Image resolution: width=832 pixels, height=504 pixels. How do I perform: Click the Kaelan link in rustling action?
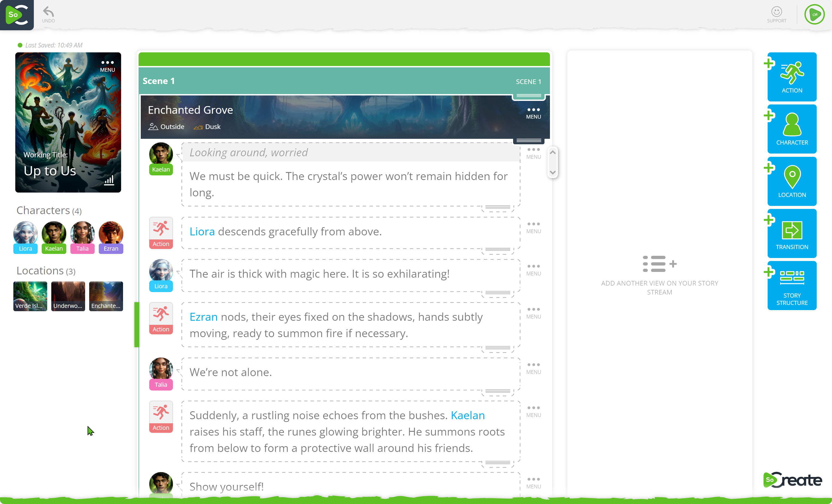468,415
